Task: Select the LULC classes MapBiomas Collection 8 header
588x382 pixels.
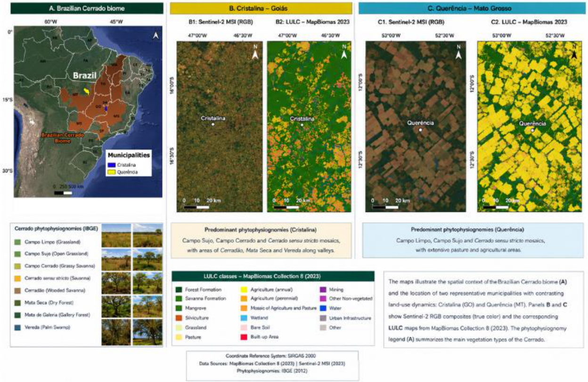Action: [273, 276]
